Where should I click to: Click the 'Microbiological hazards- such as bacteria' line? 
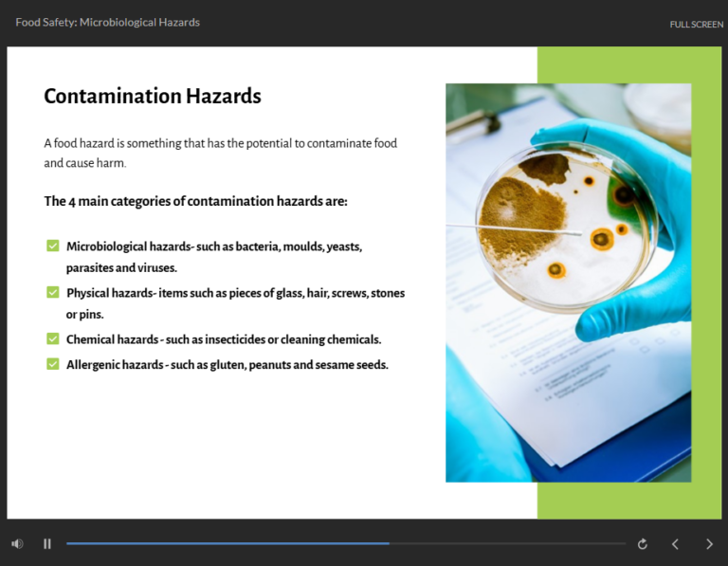(x=214, y=257)
